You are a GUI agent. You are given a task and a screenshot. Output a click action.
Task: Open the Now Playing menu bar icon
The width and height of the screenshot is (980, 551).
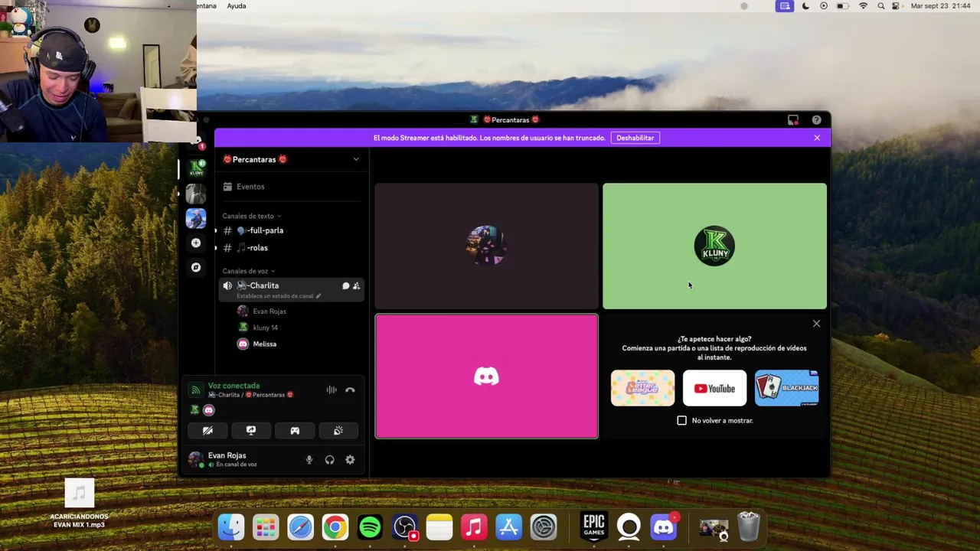tap(824, 6)
